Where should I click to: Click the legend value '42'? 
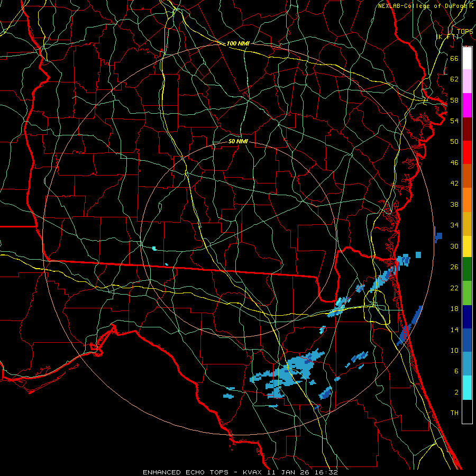(x=454, y=184)
